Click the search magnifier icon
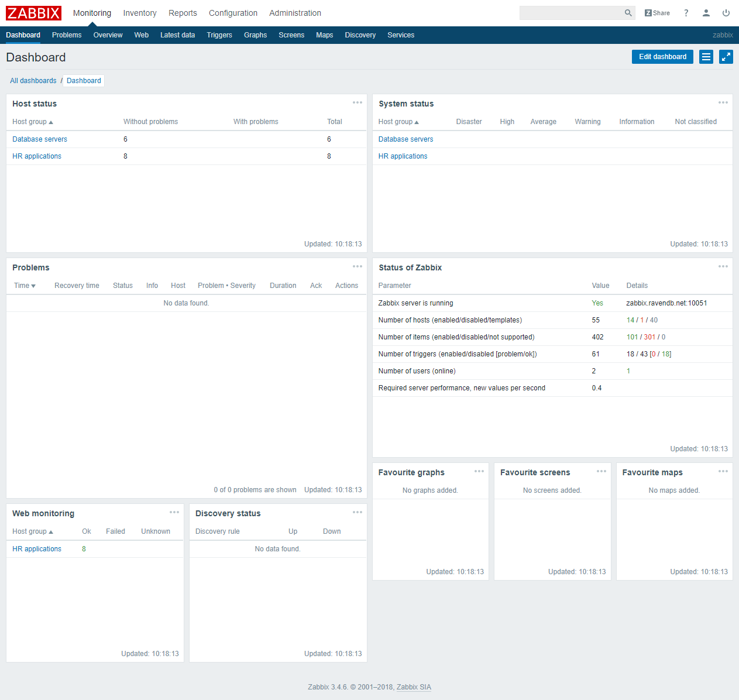This screenshot has height=700, width=739. [628, 13]
